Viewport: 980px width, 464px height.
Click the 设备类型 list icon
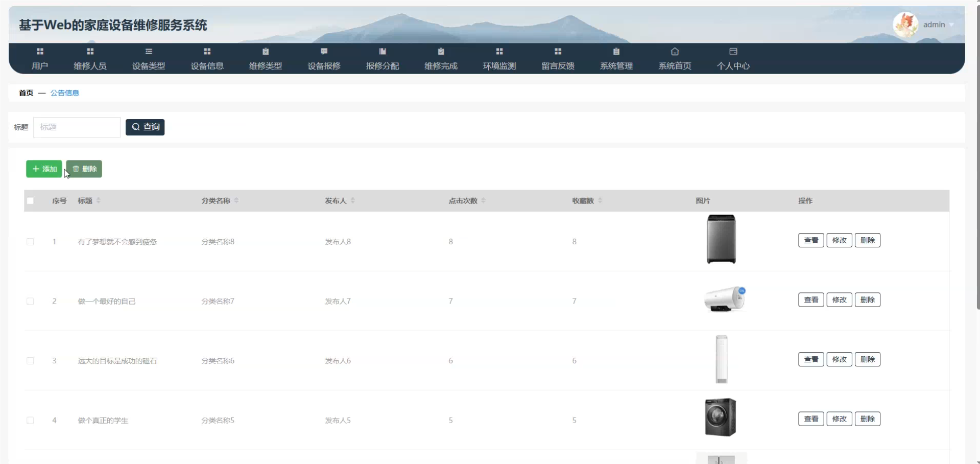point(149,51)
